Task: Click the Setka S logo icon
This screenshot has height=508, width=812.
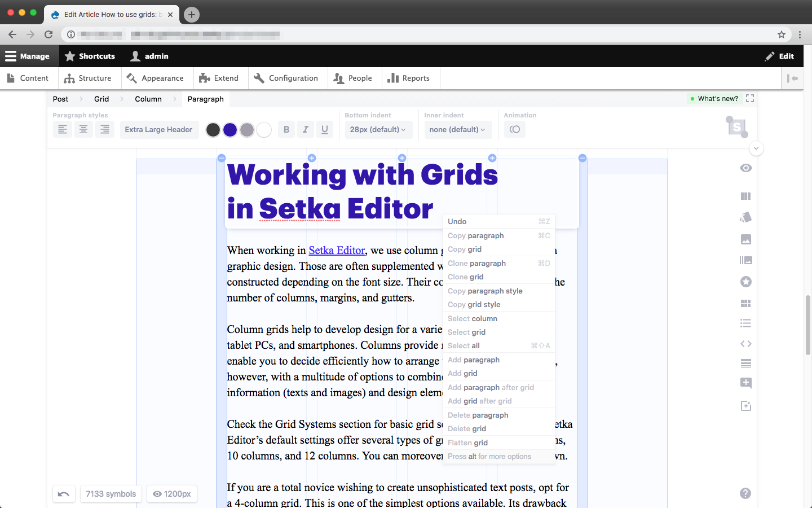Action: pyautogui.click(x=737, y=127)
